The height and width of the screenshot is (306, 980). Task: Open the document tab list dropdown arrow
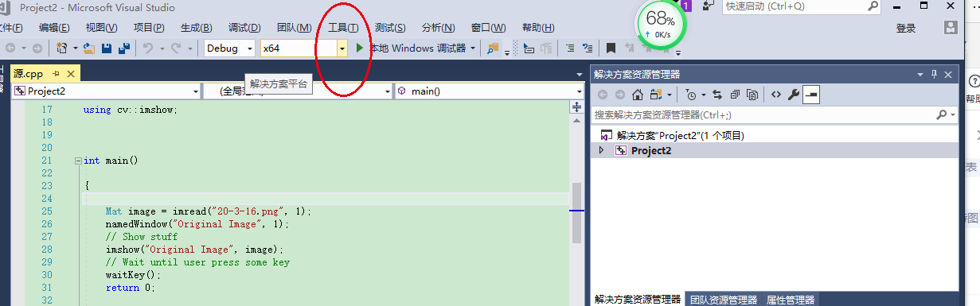[x=580, y=75]
